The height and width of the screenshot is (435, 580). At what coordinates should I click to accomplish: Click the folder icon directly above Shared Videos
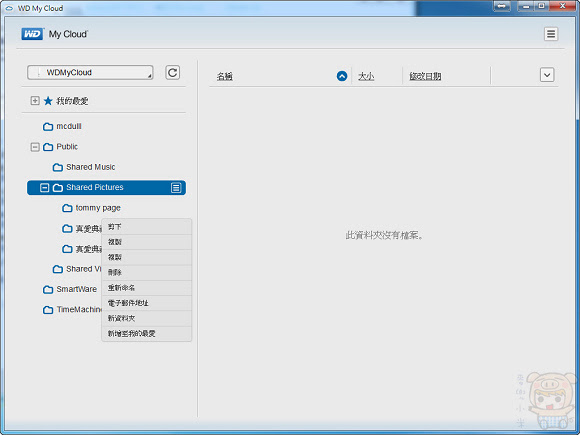[67, 249]
